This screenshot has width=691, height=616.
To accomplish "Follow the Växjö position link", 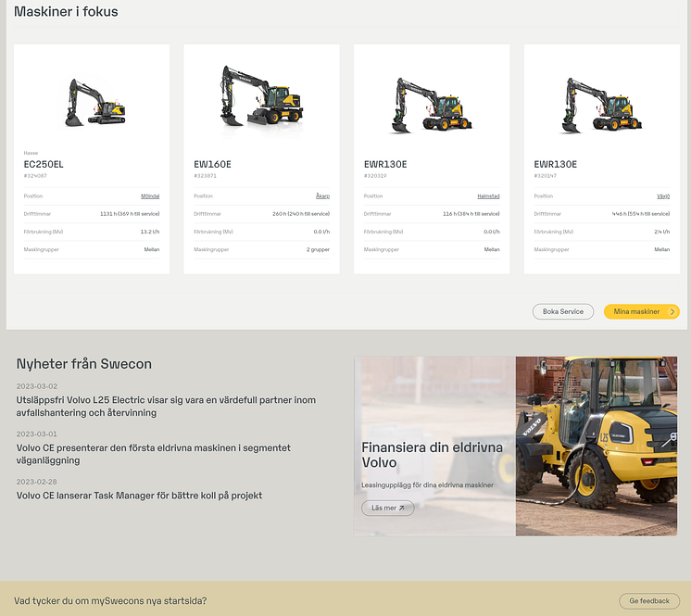I will [x=663, y=196].
